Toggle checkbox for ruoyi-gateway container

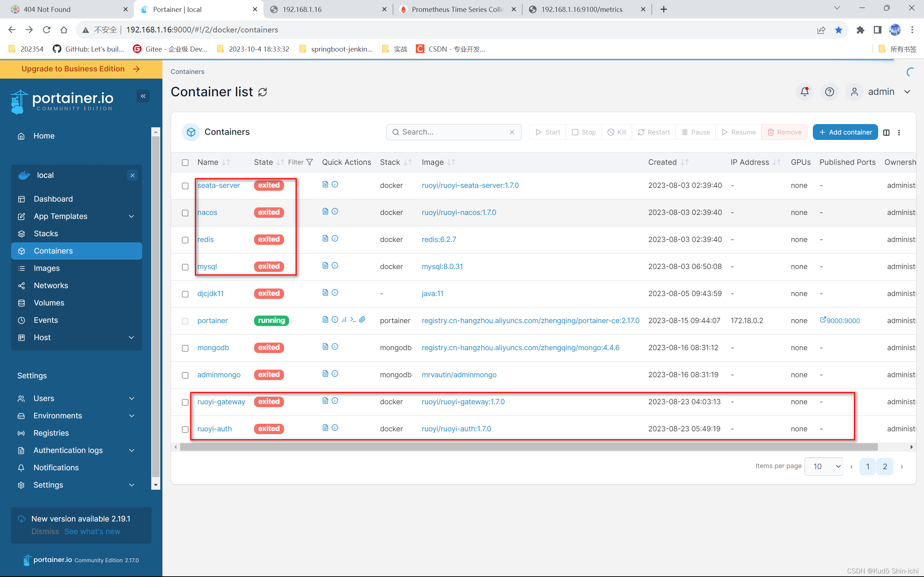pos(186,401)
